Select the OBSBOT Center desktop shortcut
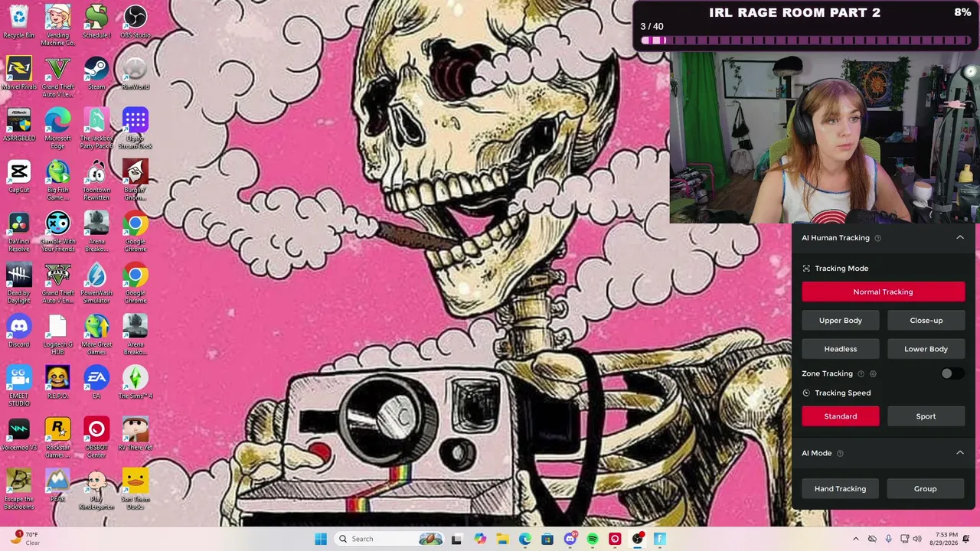The width and height of the screenshot is (980, 551). [96, 438]
